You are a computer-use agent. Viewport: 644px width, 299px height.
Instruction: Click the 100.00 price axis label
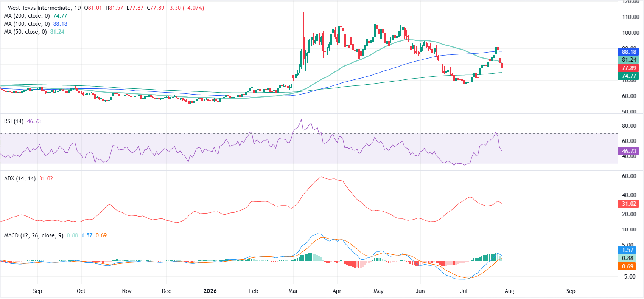click(x=631, y=33)
